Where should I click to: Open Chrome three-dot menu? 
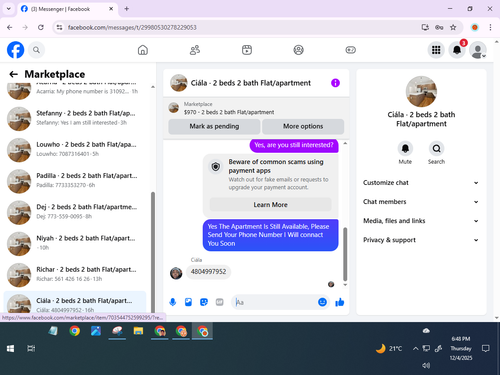coord(490,27)
